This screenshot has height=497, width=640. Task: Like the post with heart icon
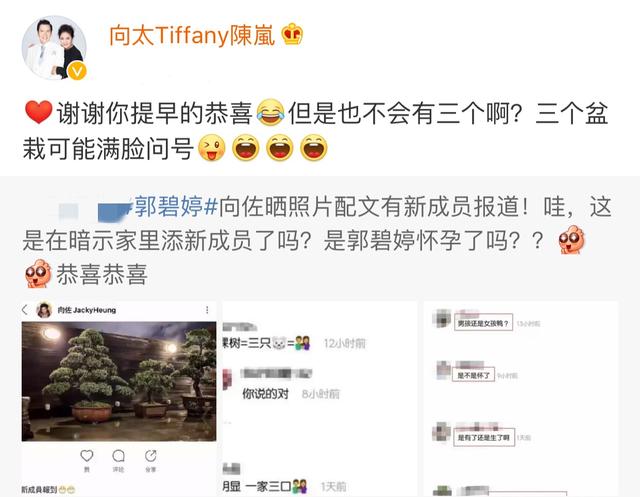click(x=87, y=456)
